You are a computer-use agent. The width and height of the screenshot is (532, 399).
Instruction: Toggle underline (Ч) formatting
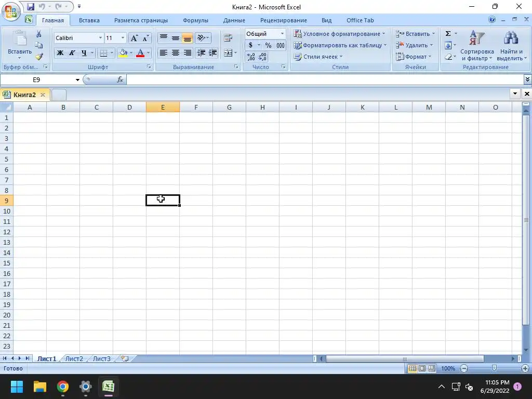pyautogui.click(x=84, y=52)
